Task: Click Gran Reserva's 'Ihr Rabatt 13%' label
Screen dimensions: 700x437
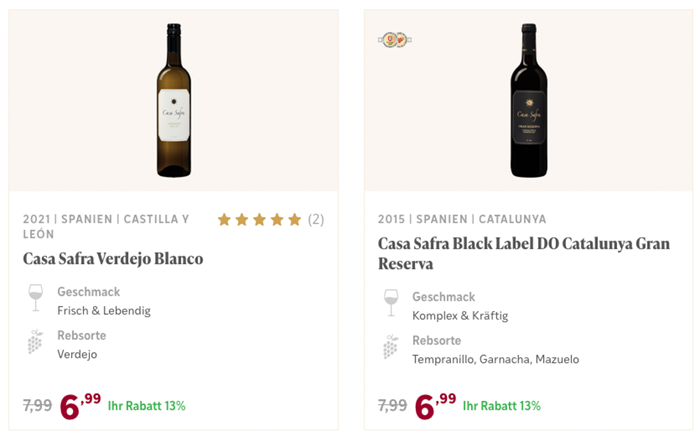Action: (x=502, y=406)
